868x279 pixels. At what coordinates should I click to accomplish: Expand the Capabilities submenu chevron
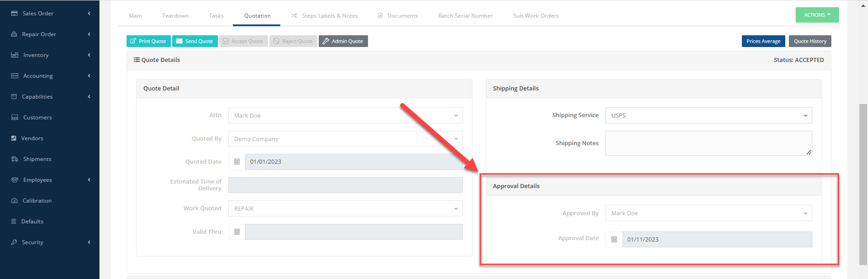coord(89,97)
